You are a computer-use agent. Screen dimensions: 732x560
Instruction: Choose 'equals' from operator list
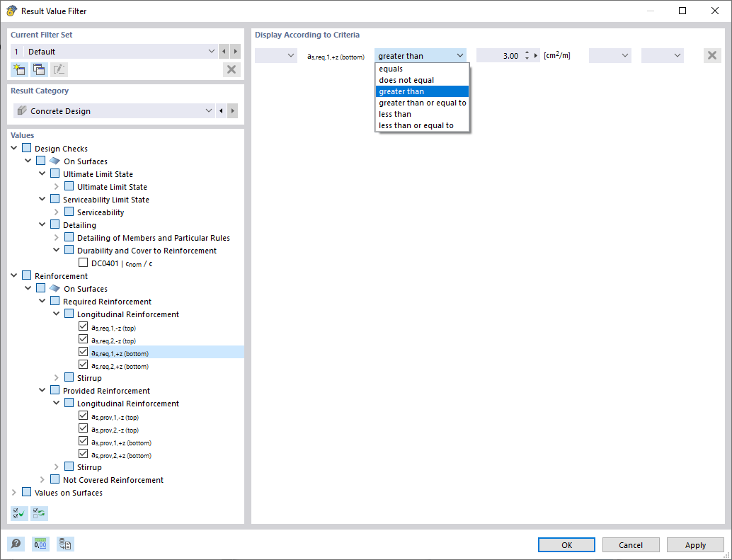click(422, 69)
